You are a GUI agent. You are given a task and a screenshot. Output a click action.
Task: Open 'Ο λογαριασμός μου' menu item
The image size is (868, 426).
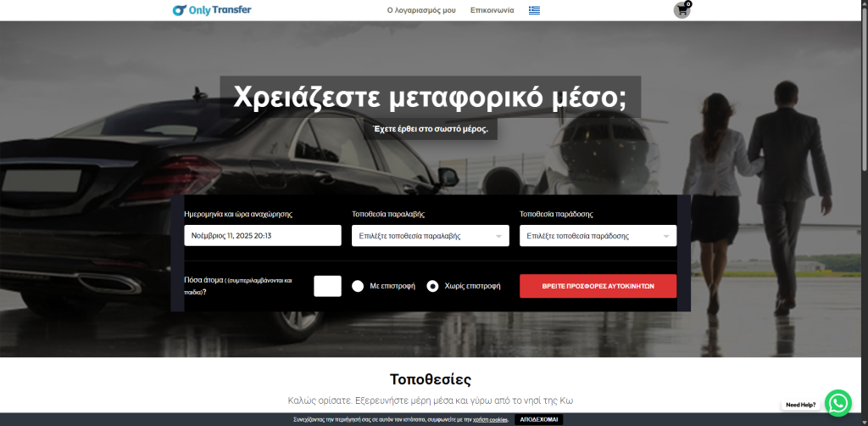pyautogui.click(x=421, y=10)
